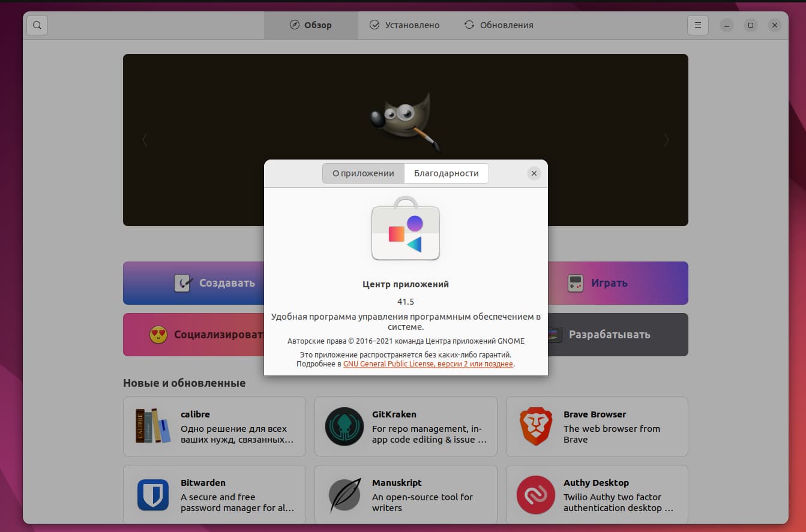Click the GIMP mascot in the banner
This screenshot has height=532, width=806.
coord(406,123)
